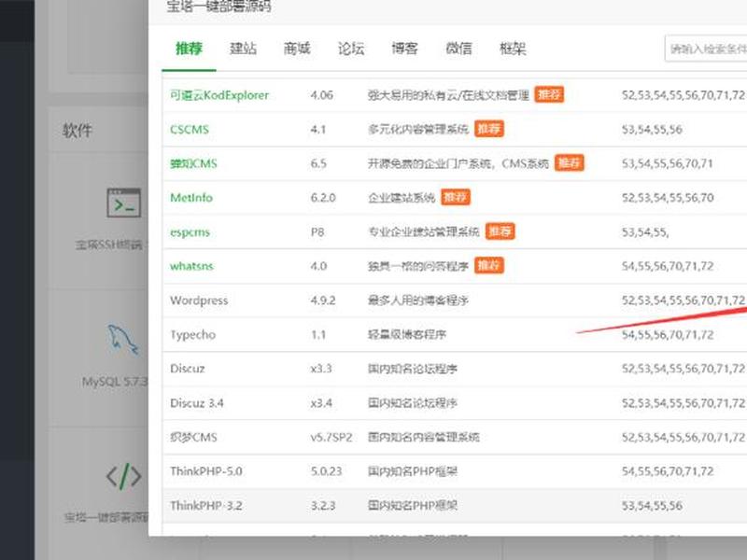747x560 pixels.
Task: Select the 论坛 tab
Action: point(351,49)
